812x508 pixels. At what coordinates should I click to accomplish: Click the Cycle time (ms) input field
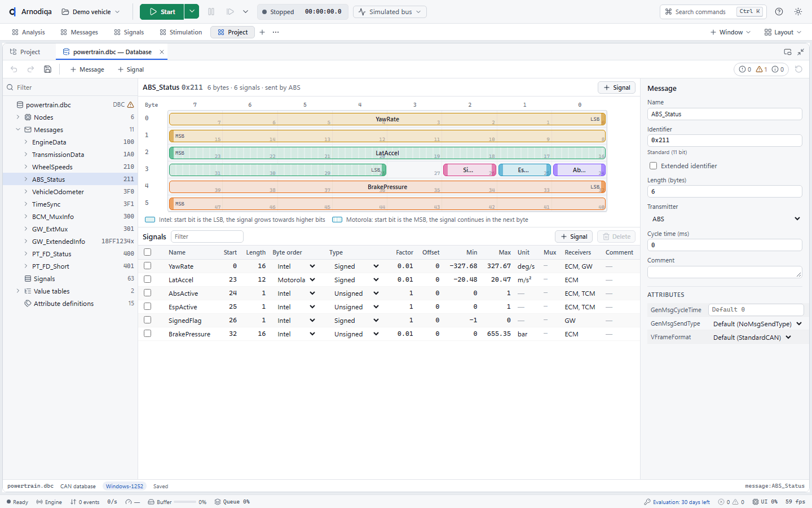pos(725,245)
